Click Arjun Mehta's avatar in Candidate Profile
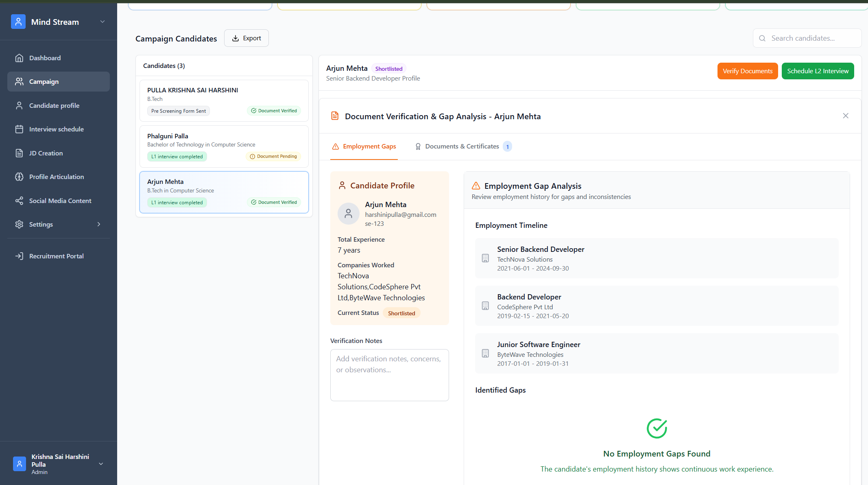 click(348, 214)
